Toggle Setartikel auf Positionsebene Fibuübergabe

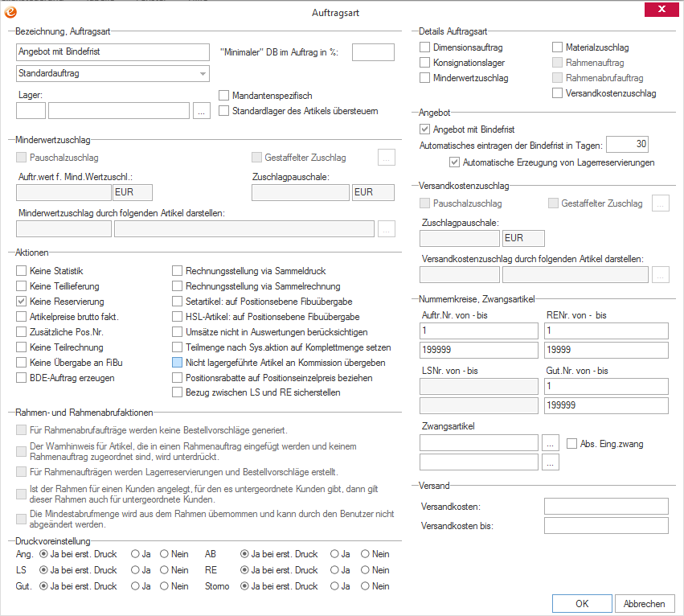coord(177,302)
